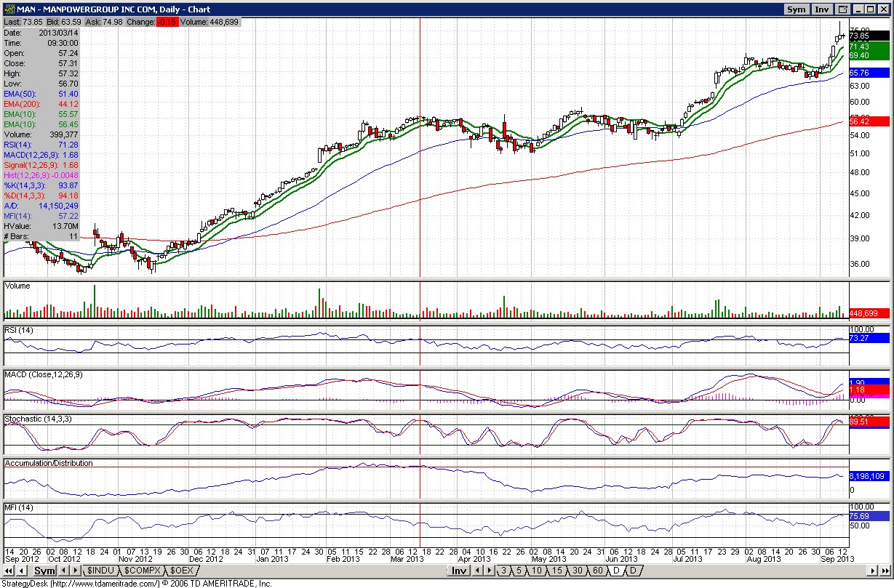Click the Accumulation/Distribution pane label

49,463
